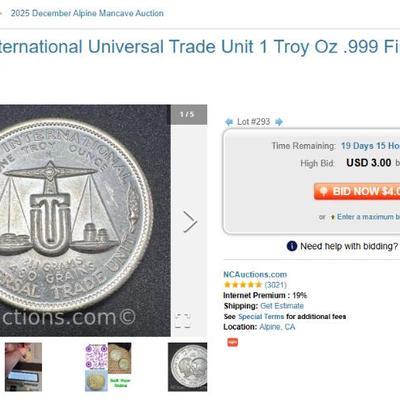Open the Enter a maximum bid link
Screen dimensions: 400x400
pos(368,217)
